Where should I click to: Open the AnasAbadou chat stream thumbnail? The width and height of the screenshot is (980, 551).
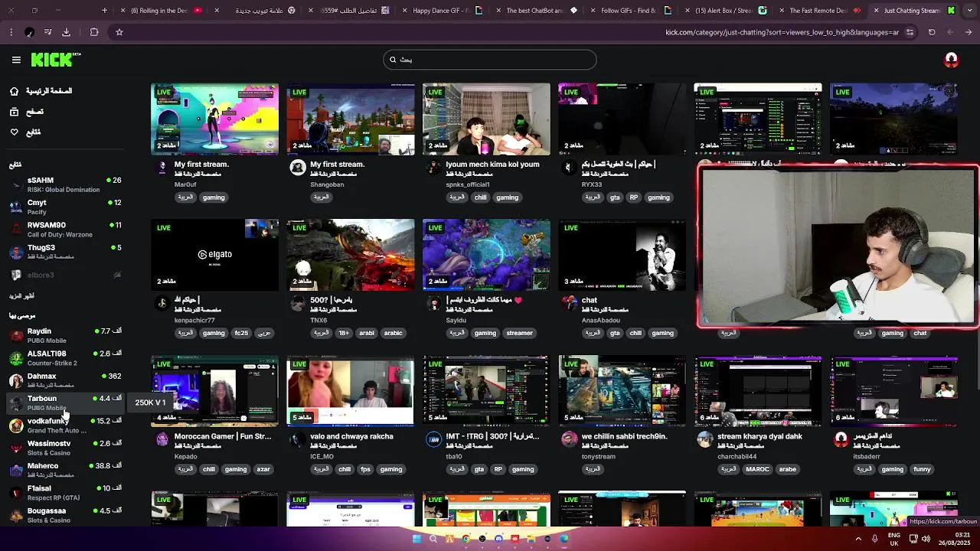pos(622,255)
